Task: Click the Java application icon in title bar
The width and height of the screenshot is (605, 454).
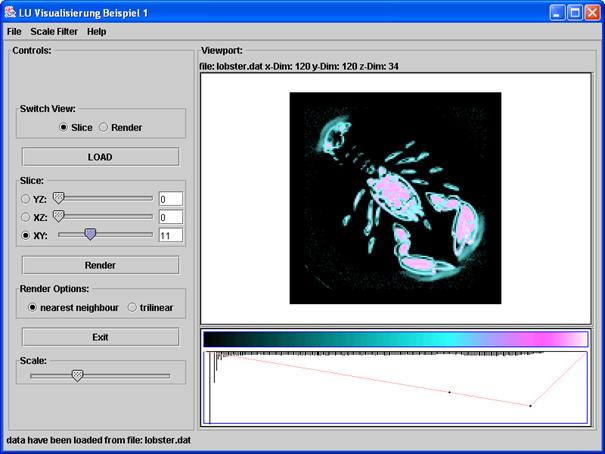Action: click(10, 11)
